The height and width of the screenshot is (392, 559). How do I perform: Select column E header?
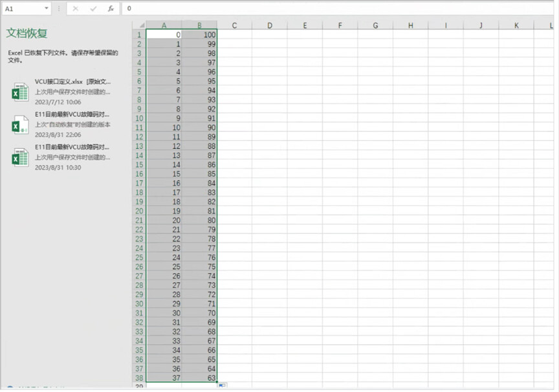tap(305, 25)
